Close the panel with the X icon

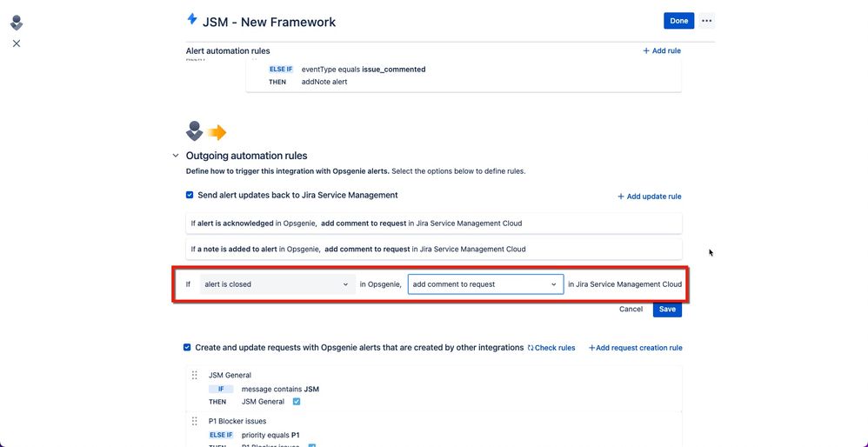point(17,43)
